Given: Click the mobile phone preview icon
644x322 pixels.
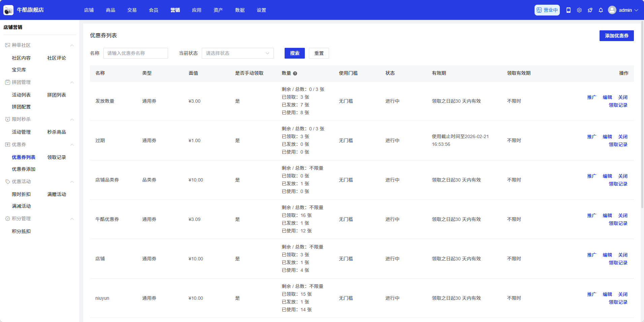Looking at the screenshot, I should tap(569, 10).
